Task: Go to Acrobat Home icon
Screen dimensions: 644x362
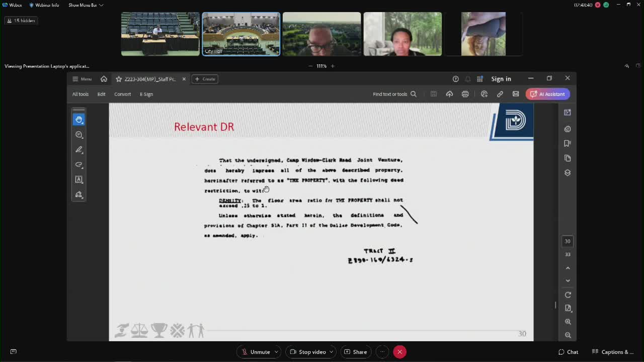Action: (104, 79)
